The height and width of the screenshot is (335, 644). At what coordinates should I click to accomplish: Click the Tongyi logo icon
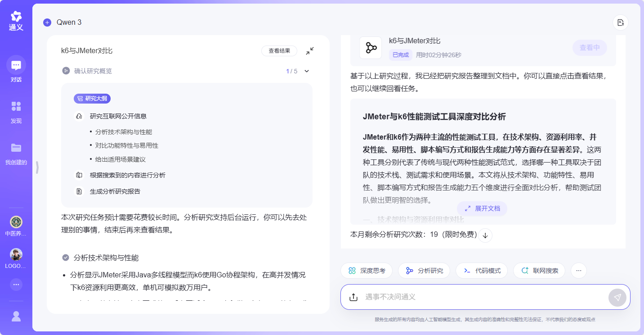[16, 17]
